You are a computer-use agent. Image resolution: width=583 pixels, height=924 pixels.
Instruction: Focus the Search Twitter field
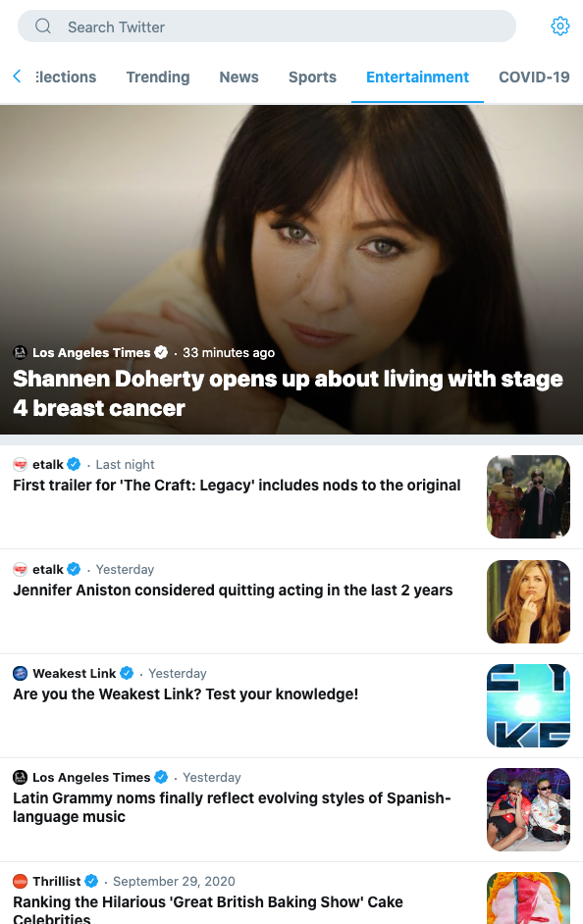click(x=267, y=26)
